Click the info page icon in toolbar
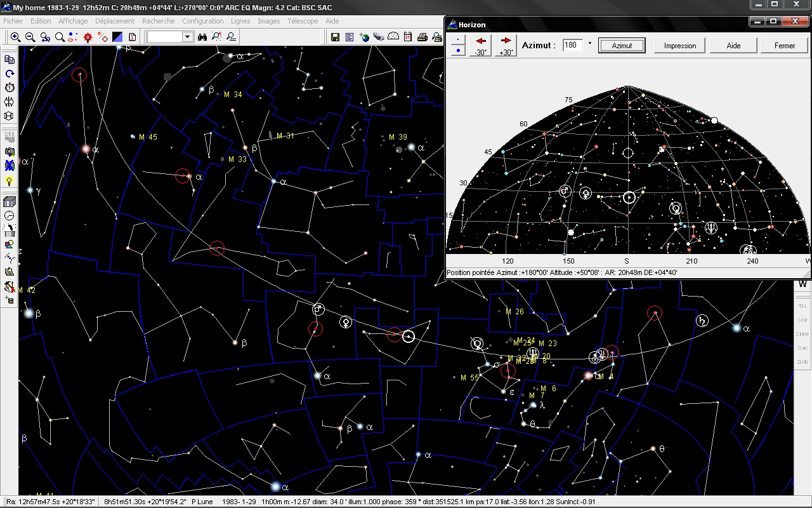The width and height of the screenshot is (812, 508). pos(132,37)
